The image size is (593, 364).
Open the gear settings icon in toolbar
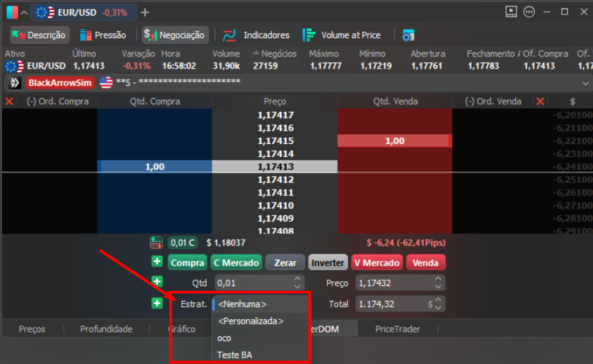point(408,35)
